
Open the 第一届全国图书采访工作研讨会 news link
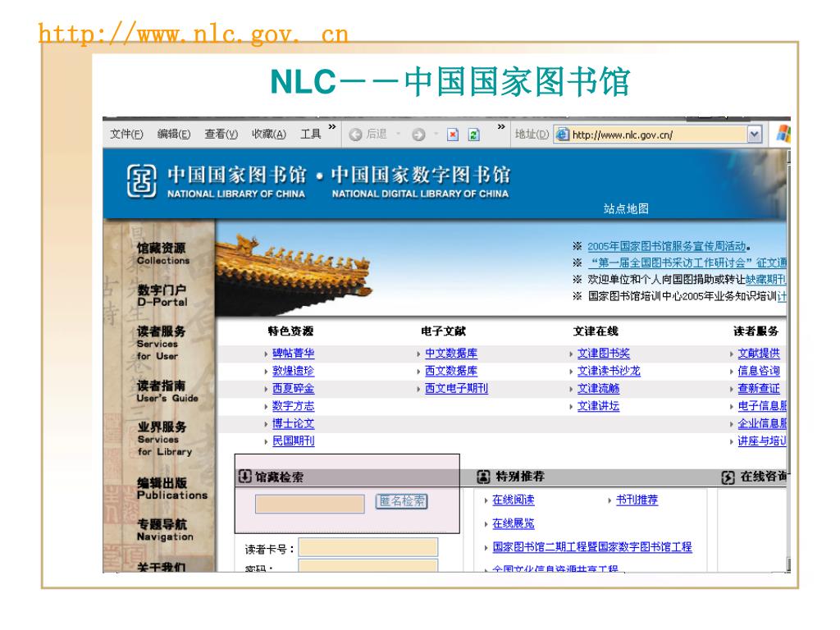point(687,262)
